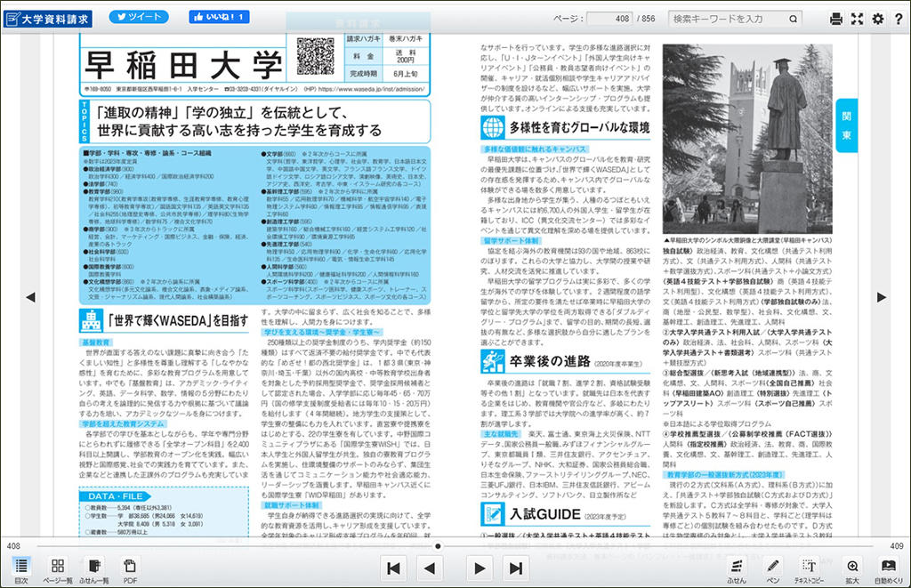Click the print icon
The height and width of the screenshot is (588, 911).
(x=836, y=19)
